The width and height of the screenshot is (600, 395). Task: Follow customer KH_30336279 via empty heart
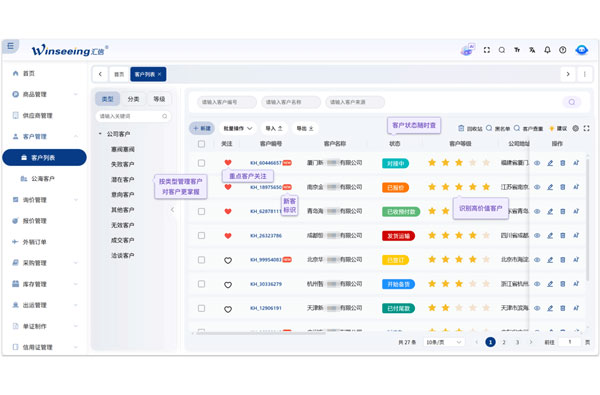tap(228, 285)
